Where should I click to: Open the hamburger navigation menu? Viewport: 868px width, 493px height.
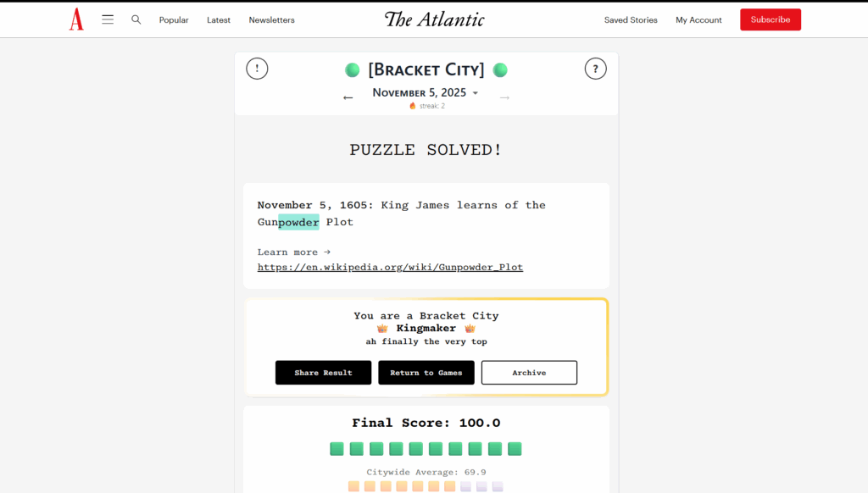[108, 19]
